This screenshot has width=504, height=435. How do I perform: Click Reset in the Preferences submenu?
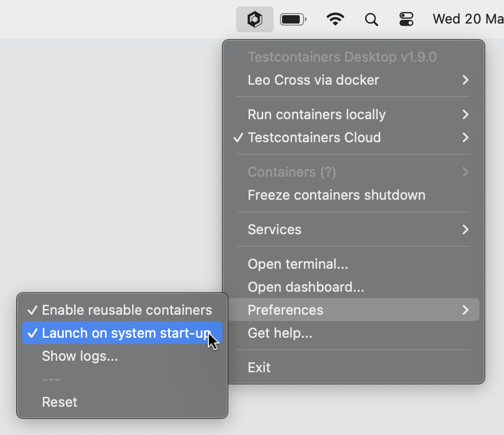(59, 402)
